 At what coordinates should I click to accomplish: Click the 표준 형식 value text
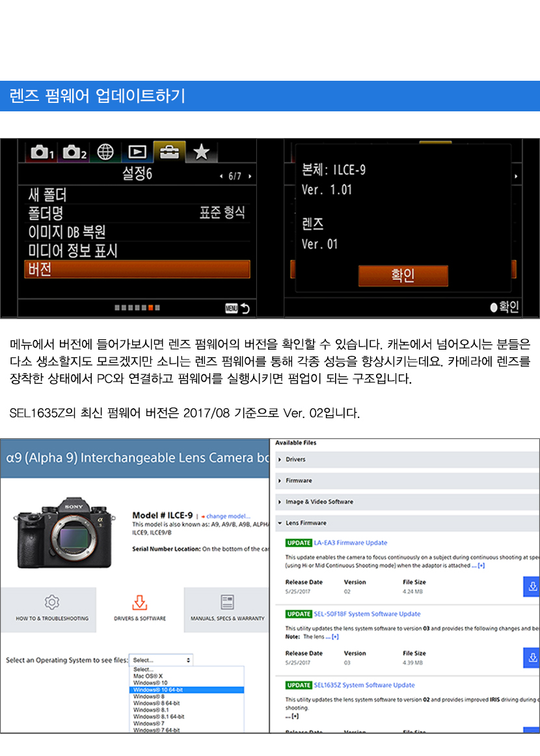[223, 213]
